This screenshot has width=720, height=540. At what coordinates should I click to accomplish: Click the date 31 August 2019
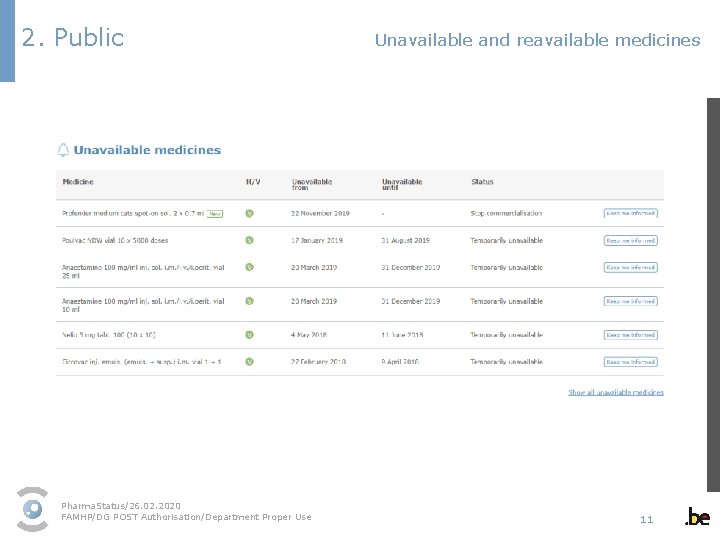coord(405,240)
